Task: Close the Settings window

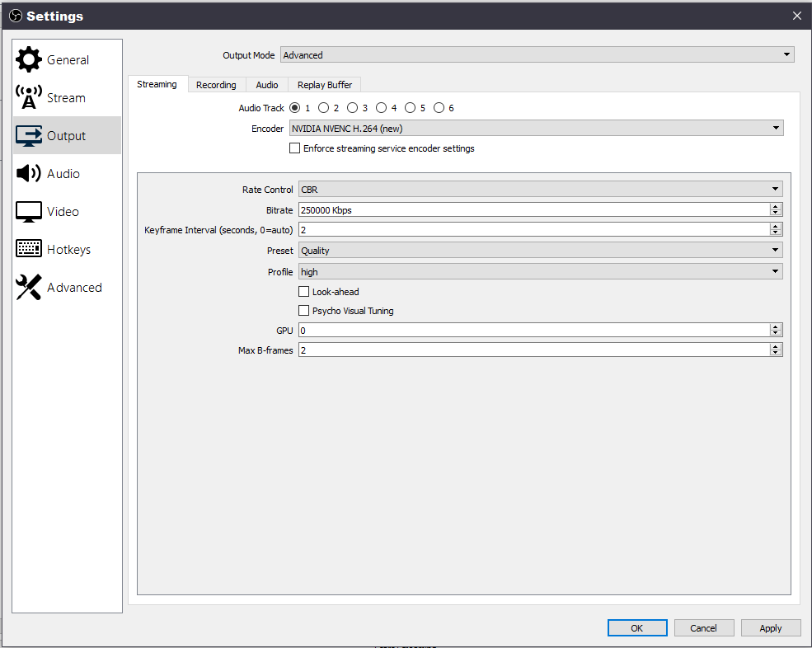Action: (797, 16)
